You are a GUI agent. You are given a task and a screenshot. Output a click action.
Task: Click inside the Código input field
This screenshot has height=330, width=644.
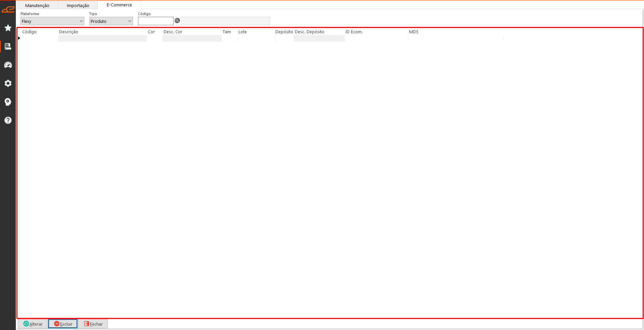[x=155, y=21]
